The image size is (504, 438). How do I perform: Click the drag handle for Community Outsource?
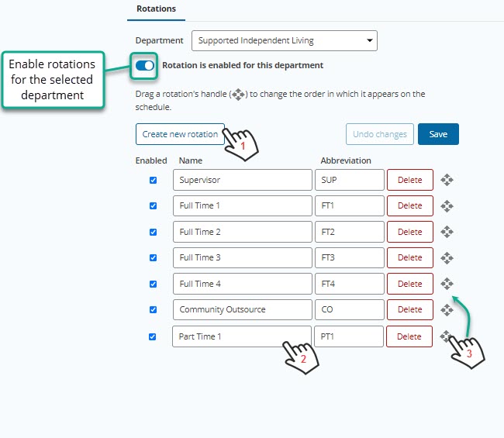click(447, 310)
